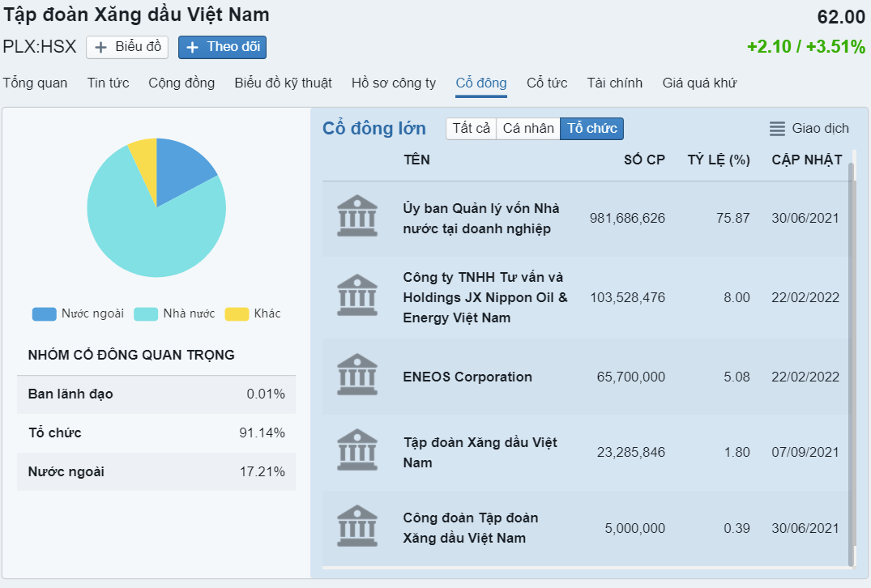Toggle Nhà nước legend swatch
Image resolution: width=871 pixels, height=588 pixels.
[x=146, y=314]
